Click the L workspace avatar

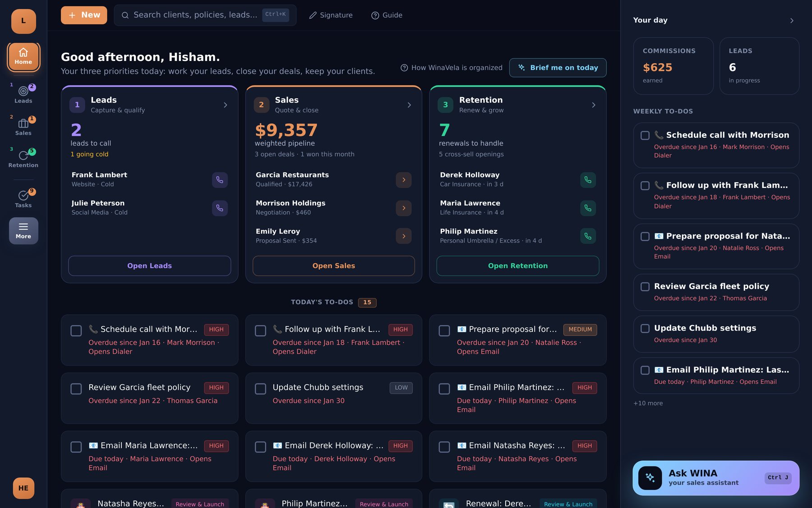(x=23, y=21)
